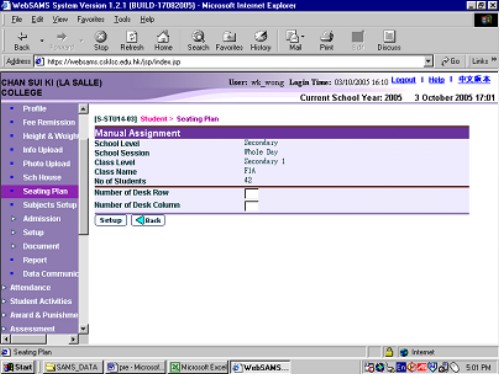Click Number of Desk Column field
Screen dimensions: 500x375
(251, 206)
